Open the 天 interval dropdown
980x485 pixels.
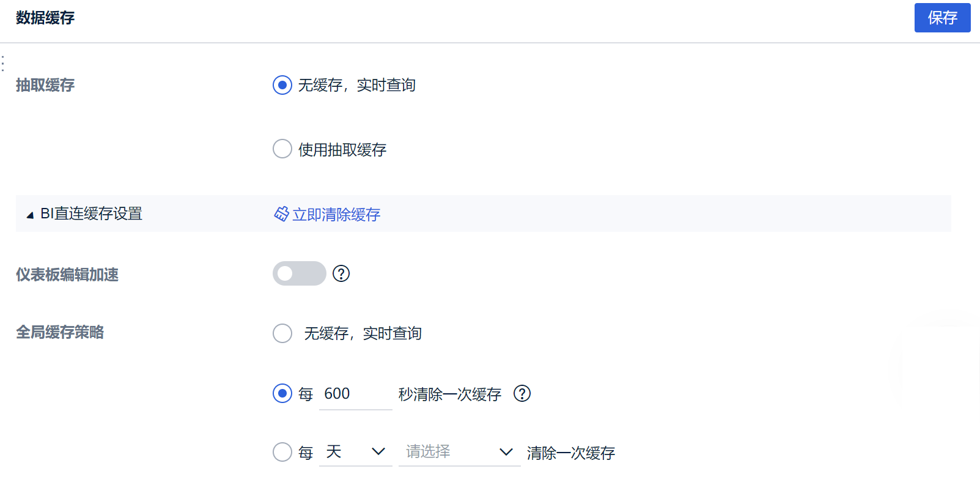click(355, 452)
